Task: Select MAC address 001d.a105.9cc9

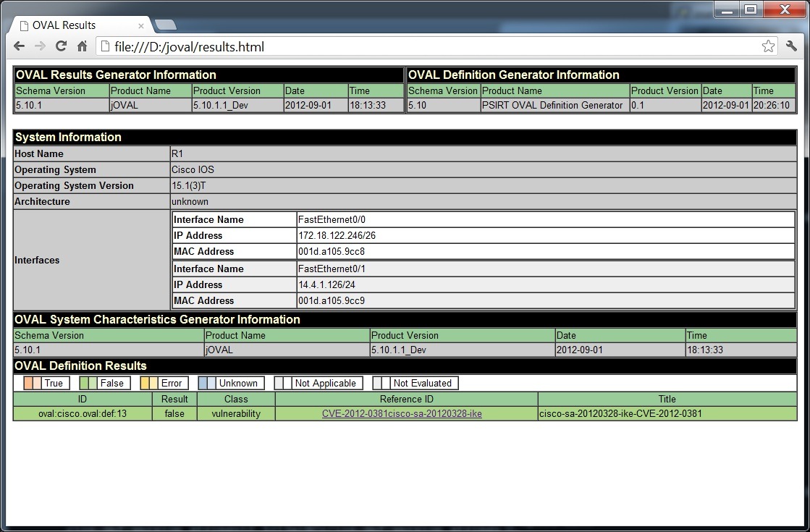Action: point(331,300)
